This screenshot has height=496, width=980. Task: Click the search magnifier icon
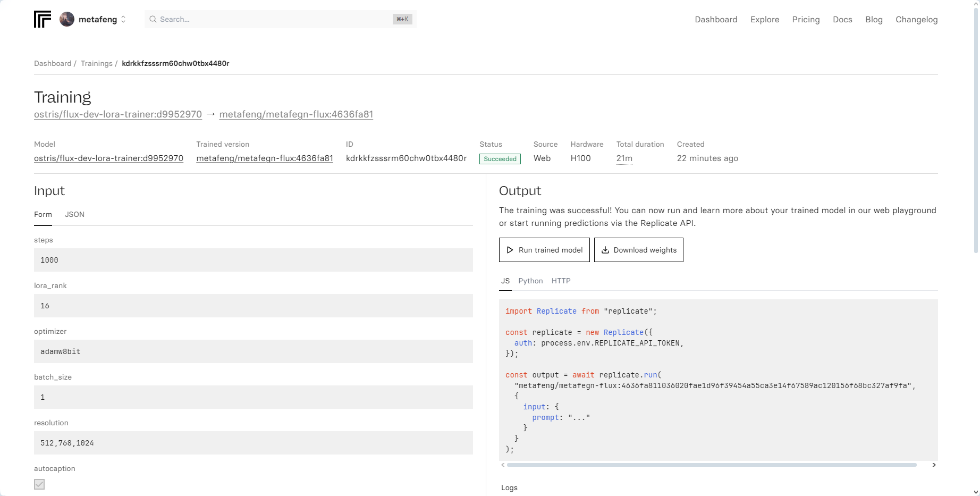(153, 19)
